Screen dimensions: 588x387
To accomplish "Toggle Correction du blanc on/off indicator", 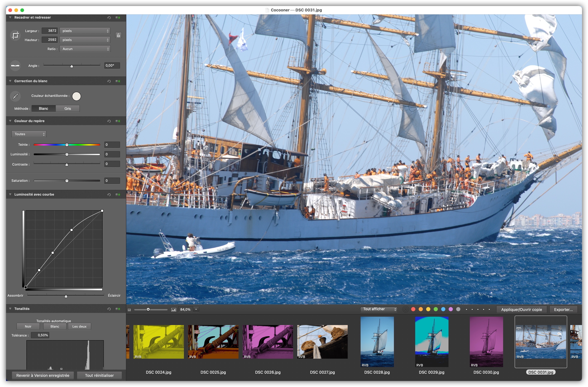I will point(118,81).
